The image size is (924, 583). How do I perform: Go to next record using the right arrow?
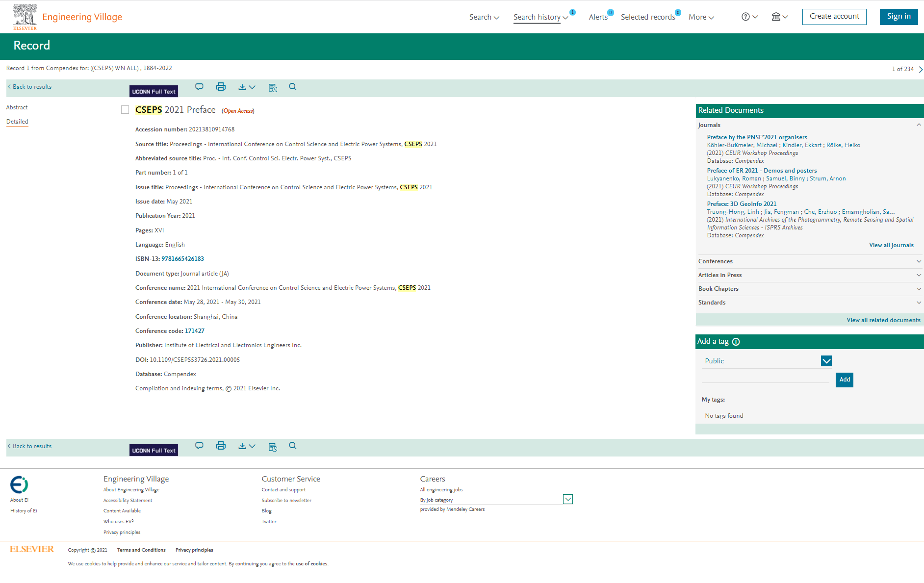pos(920,70)
